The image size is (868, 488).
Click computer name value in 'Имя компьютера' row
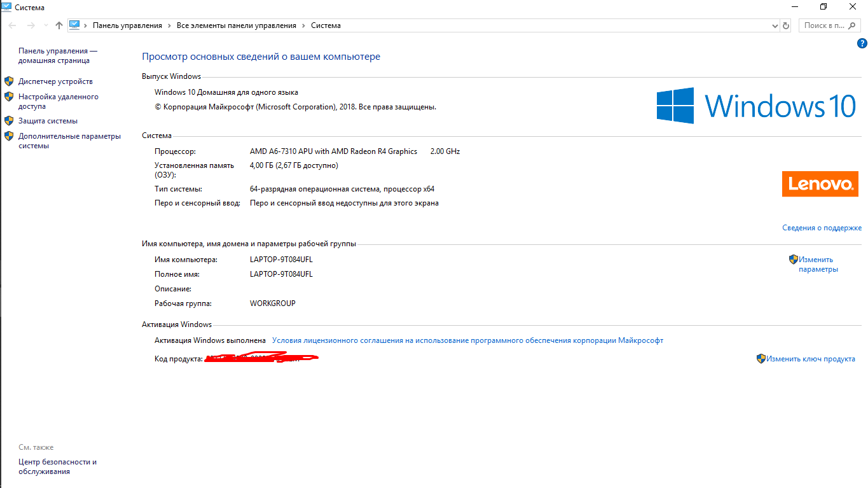[x=281, y=260]
